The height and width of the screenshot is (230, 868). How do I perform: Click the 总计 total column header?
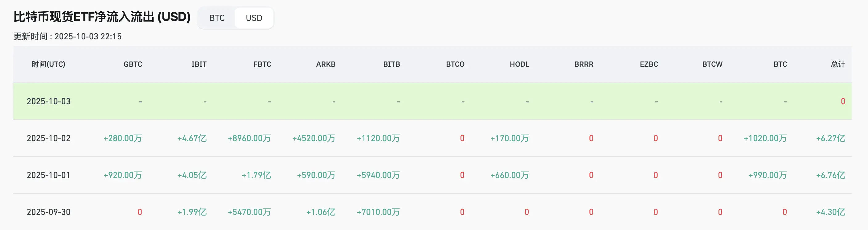838,64
